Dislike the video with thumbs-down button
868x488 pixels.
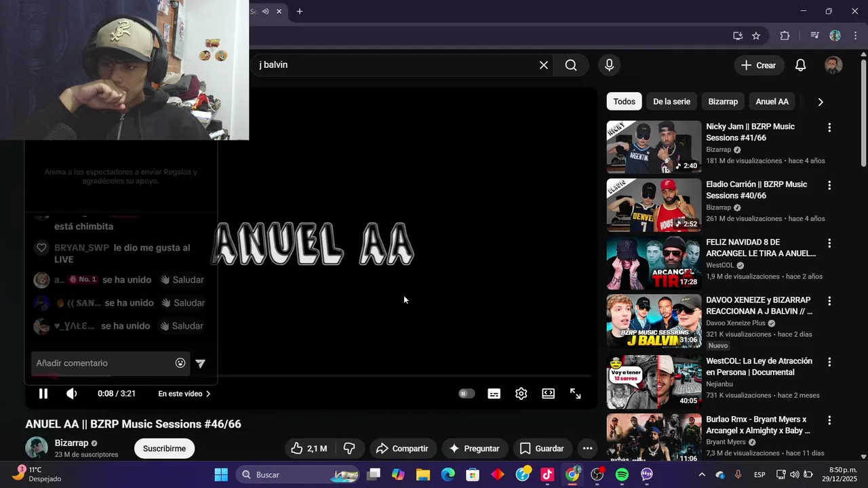349,449
